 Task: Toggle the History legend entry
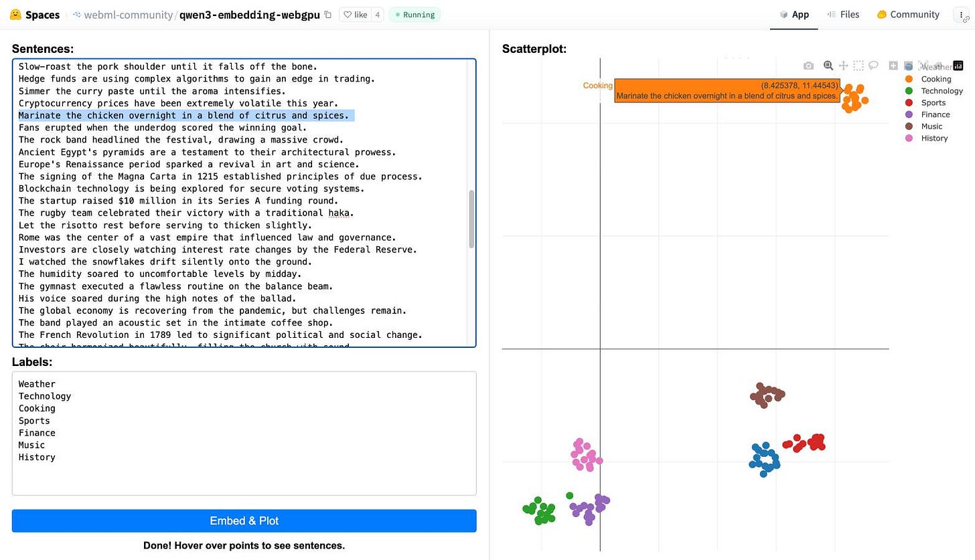(934, 138)
